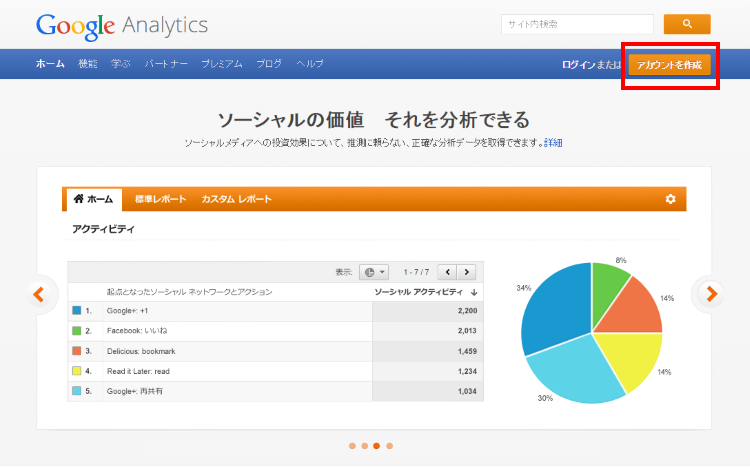
Task: Click the 1,034 activity value
Action: 467,391
